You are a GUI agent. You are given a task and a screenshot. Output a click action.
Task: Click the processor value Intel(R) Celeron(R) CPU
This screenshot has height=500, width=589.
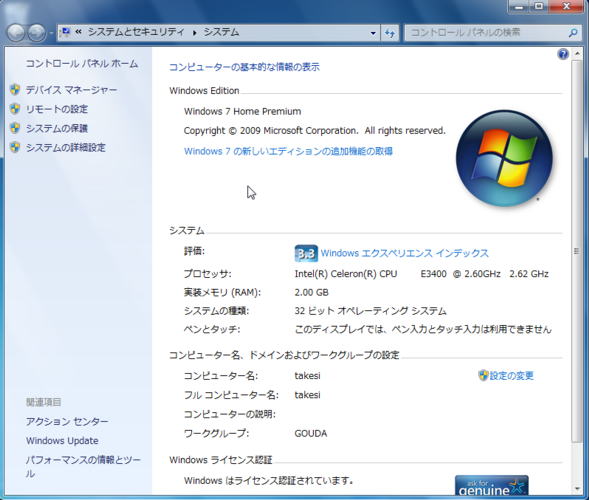coord(346,274)
